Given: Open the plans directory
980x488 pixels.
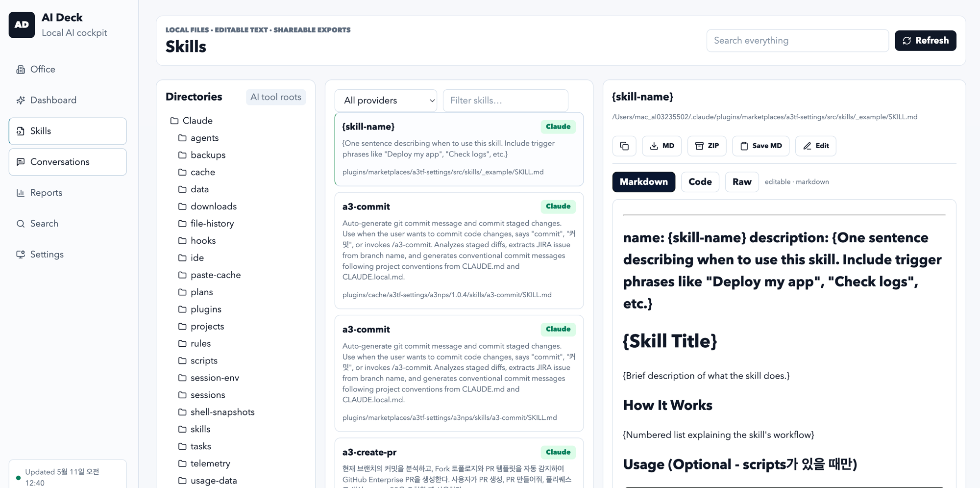Looking at the screenshot, I should point(201,292).
